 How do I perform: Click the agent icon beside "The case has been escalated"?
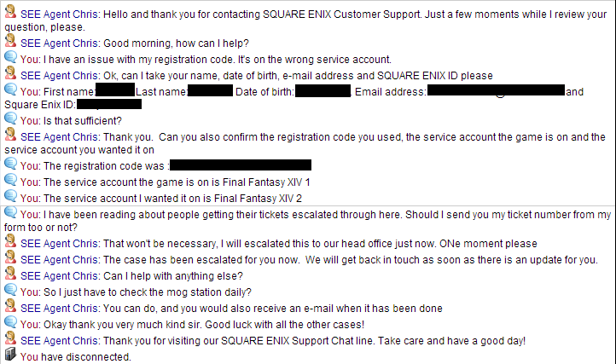[x=10, y=259]
